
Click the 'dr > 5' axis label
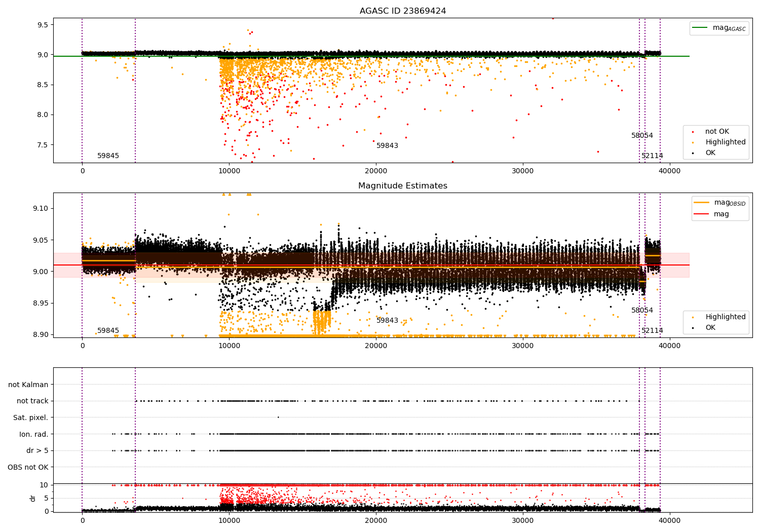click(37, 451)
